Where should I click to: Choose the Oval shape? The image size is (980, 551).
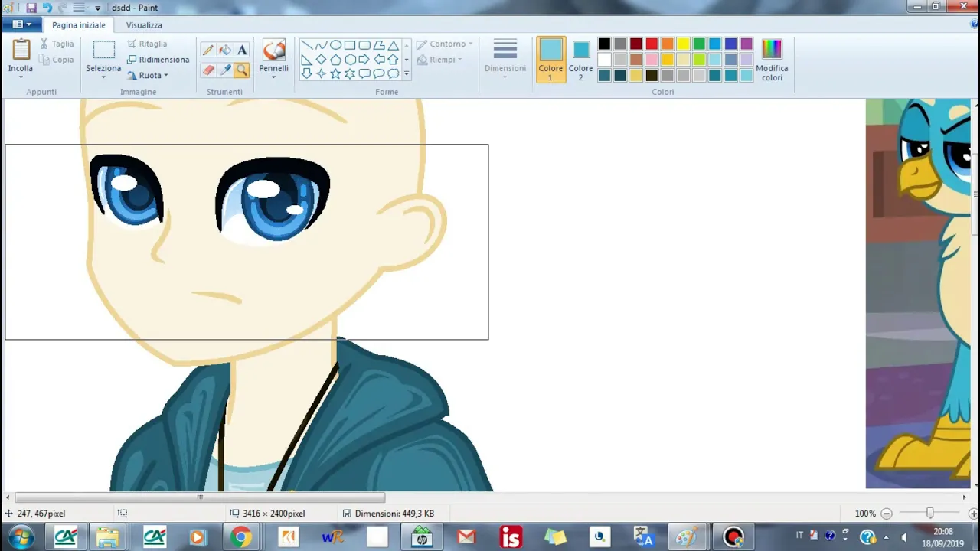pos(335,45)
